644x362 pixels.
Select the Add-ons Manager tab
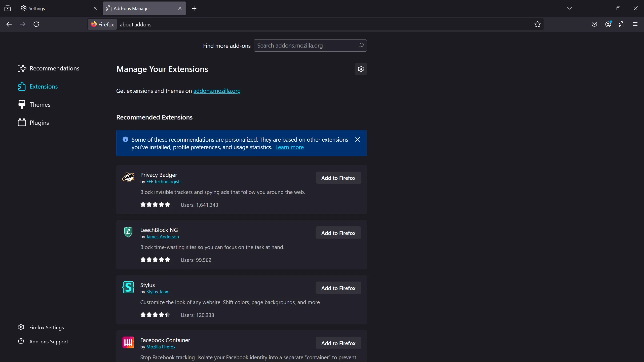click(144, 9)
